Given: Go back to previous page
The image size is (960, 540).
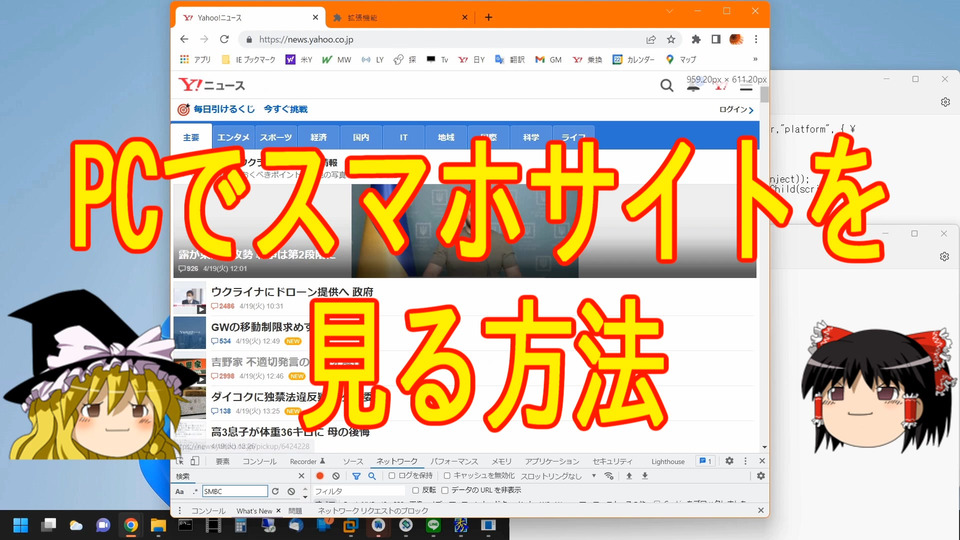Looking at the screenshot, I should 184,39.
